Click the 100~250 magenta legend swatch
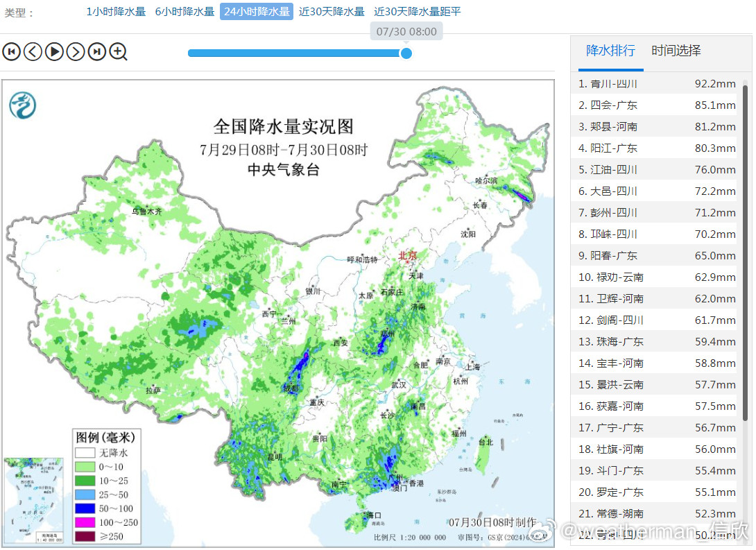The height and width of the screenshot is (550, 756). pos(85,522)
